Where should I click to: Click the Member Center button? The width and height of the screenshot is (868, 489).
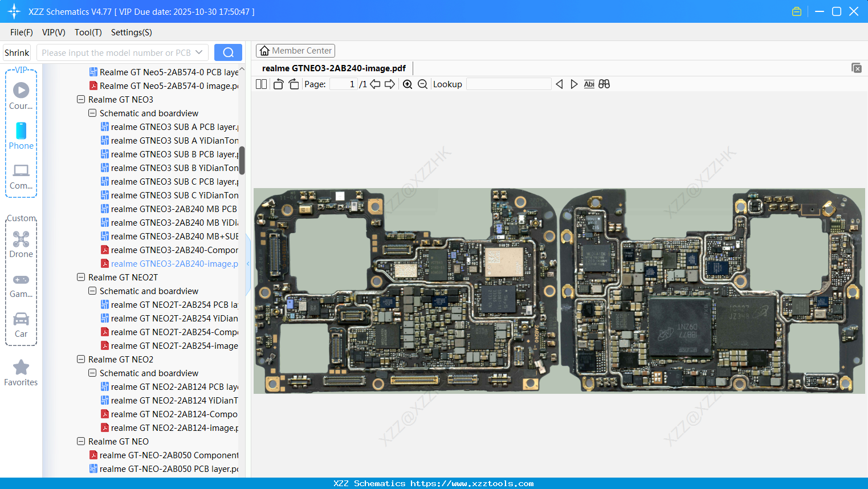[x=295, y=51]
